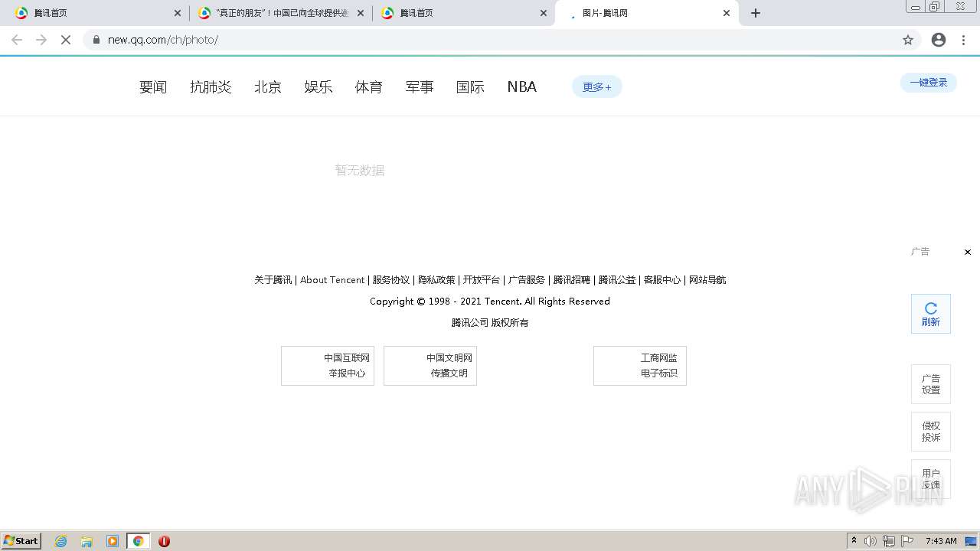This screenshot has height=551, width=980.
Task: Click the 刷新 refresh button
Action: point(931,314)
